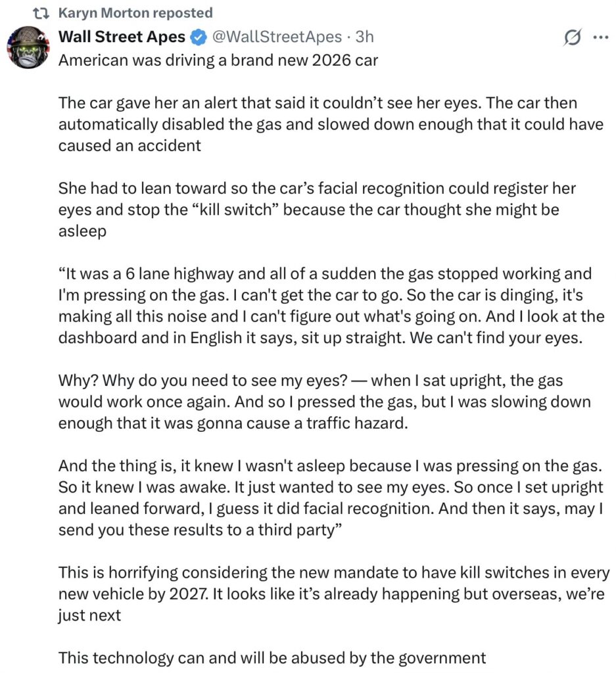Open the three-dot more options menu
616x673 pixels.
tap(600, 37)
